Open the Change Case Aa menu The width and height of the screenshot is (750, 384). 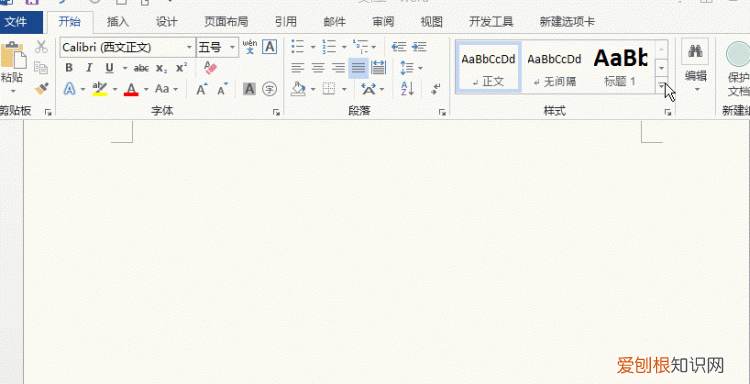pyautogui.click(x=166, y=89)
